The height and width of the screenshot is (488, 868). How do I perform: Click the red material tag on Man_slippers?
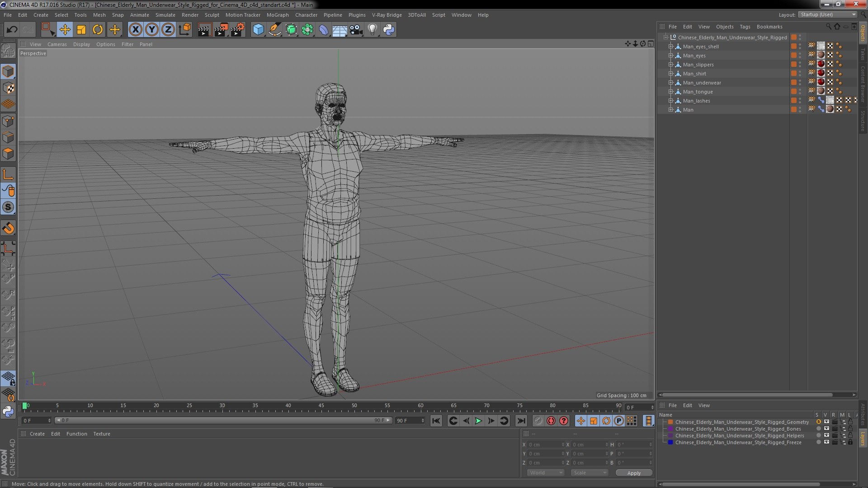coord(821,64)
